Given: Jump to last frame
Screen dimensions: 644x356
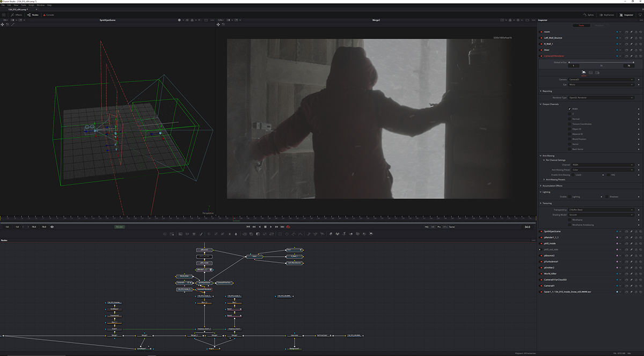Looking at the screenshot, I should click(282, 227).
